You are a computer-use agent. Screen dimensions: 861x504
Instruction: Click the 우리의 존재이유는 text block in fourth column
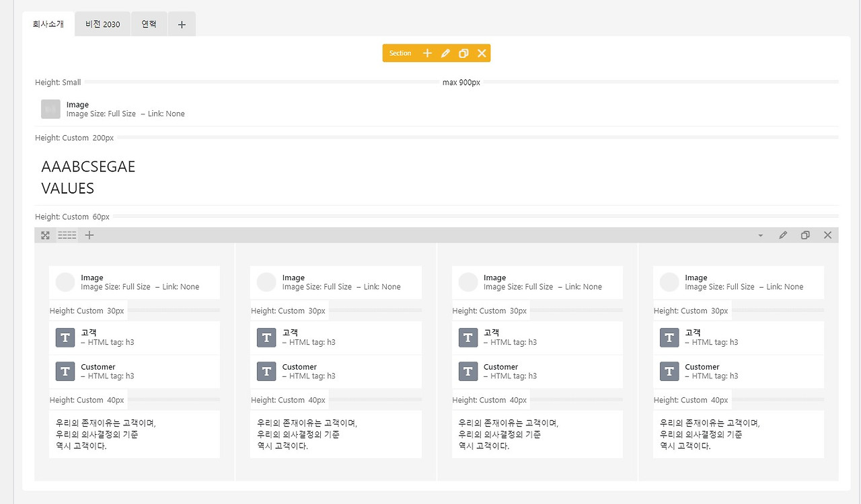point(739,434)
